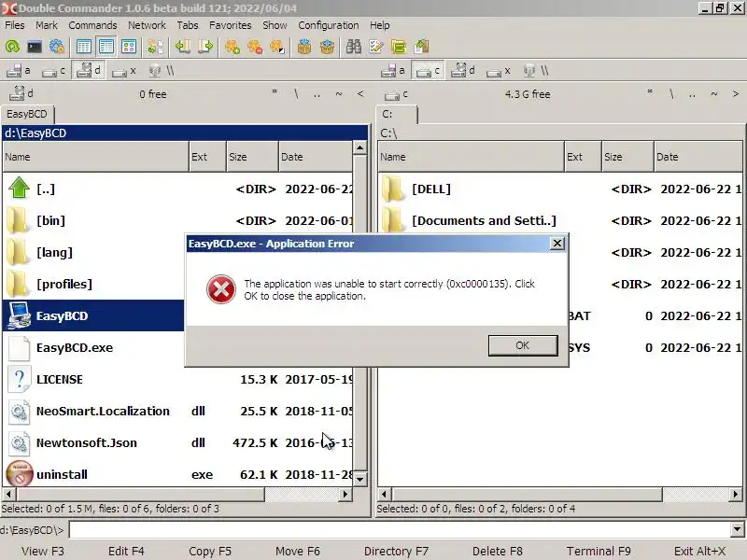Open the Help menu

click(379, 25)
